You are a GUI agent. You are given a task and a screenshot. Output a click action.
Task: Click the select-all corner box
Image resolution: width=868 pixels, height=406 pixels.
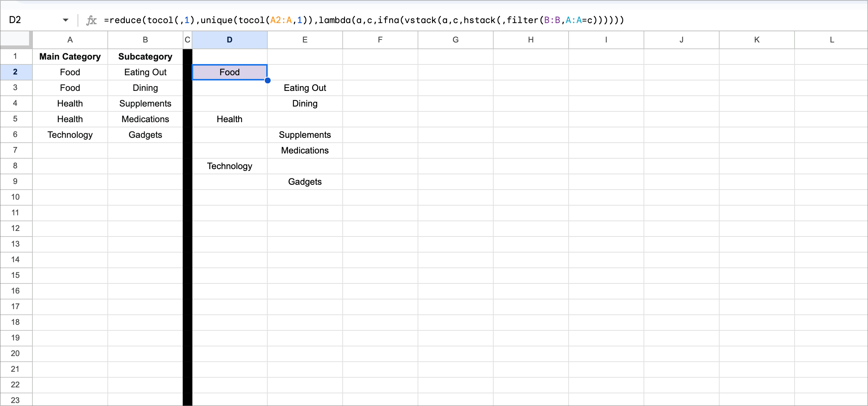(16, 39)
